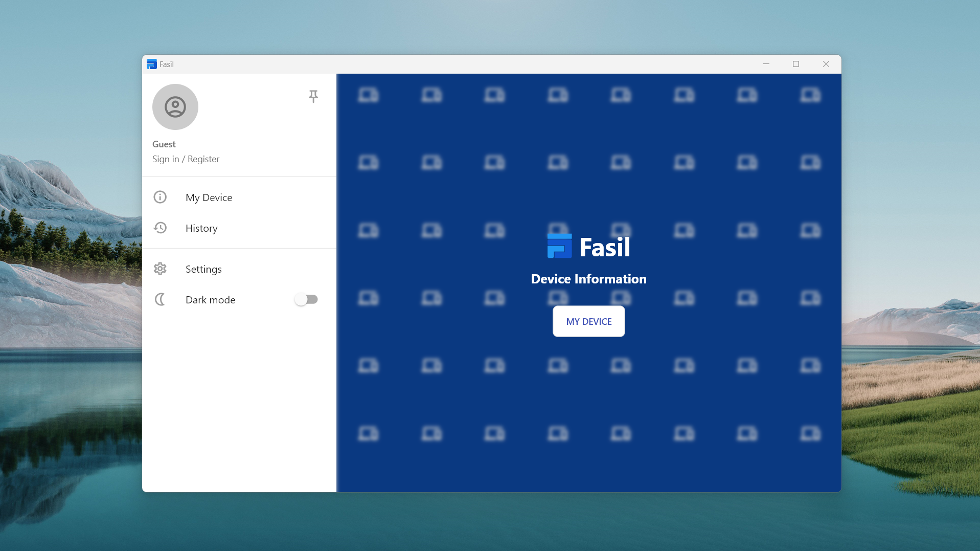This screenshot has width=980, height=551.
Task: Click the Guest username label
Action: click(164, 144)
